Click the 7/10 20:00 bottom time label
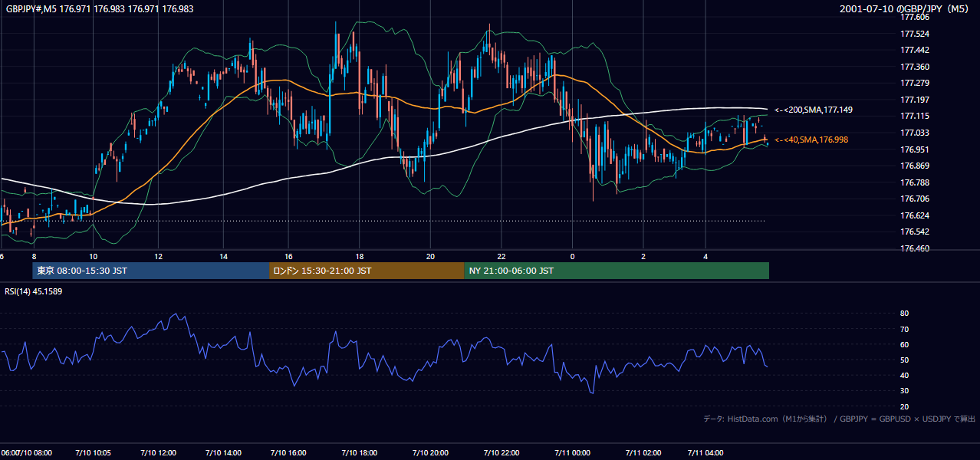 pos(430,453)
